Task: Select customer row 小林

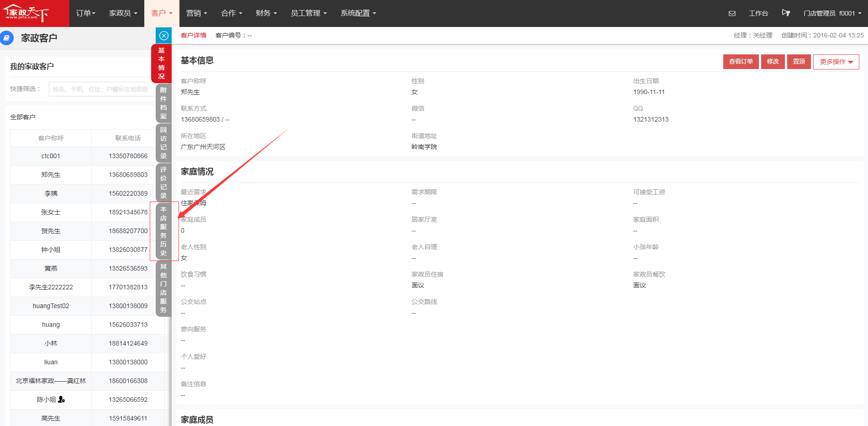Action: pyautogui.click(x=87, y=343)
